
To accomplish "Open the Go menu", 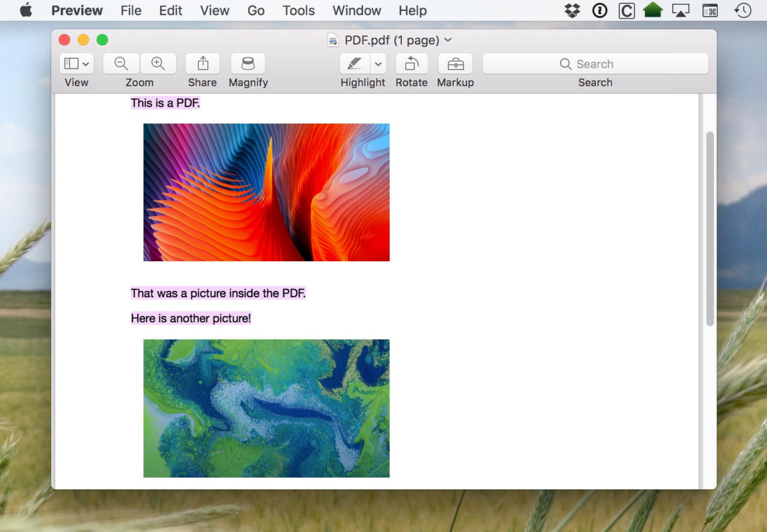I will pyautogui.click(x=256, y=10).
